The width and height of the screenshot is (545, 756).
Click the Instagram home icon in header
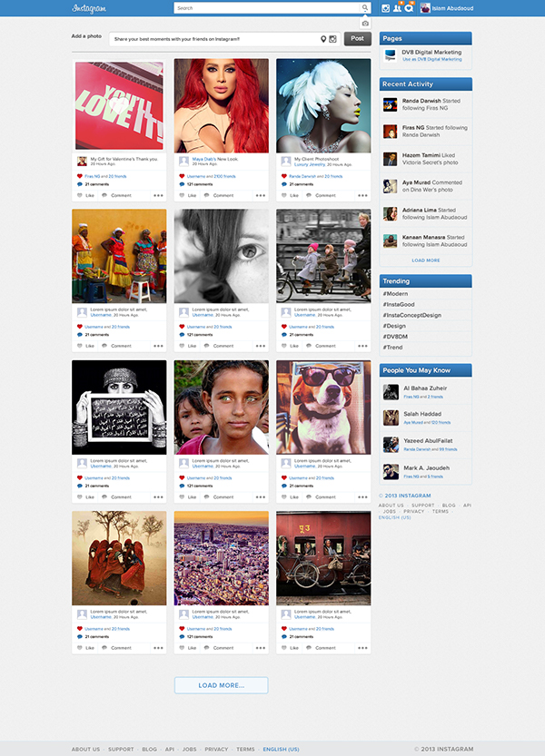pyautogui.click(x=385, y=8)
